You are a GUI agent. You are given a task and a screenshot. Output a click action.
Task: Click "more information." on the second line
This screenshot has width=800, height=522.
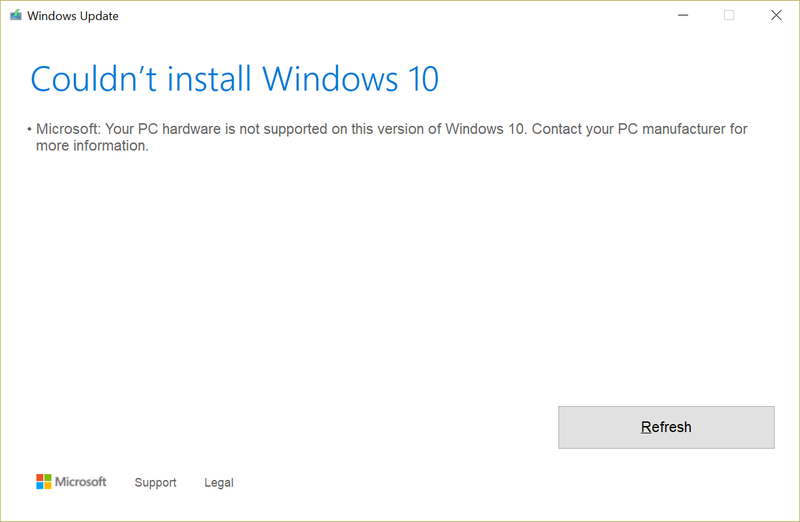92,146
